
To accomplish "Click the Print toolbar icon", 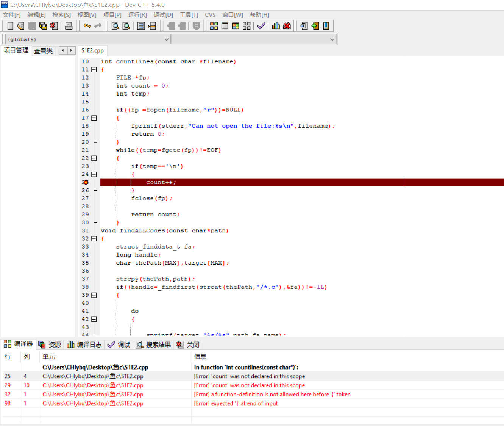I will point(69,26).
